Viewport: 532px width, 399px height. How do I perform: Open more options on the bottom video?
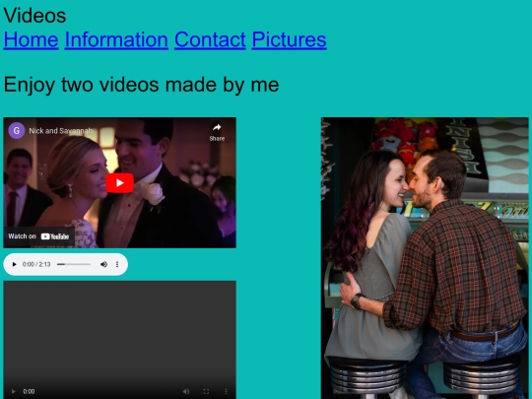[226, 391]
